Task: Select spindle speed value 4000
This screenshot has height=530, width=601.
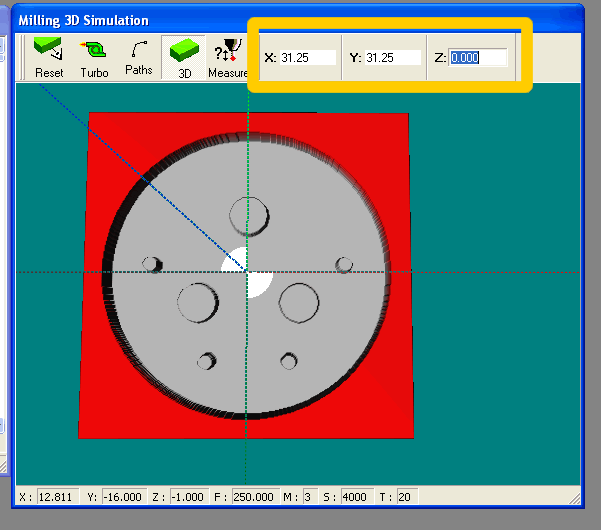Action: point(357,497)
